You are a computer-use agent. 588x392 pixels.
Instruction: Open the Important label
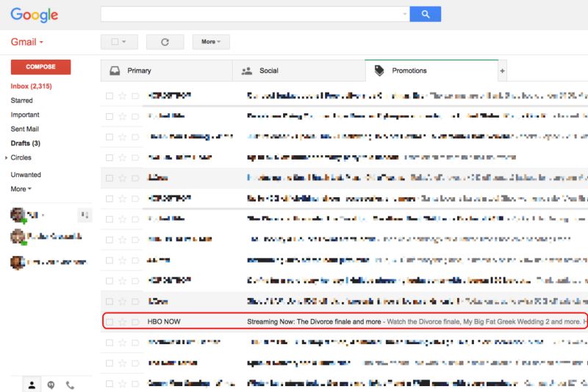(x=25, y=115)
